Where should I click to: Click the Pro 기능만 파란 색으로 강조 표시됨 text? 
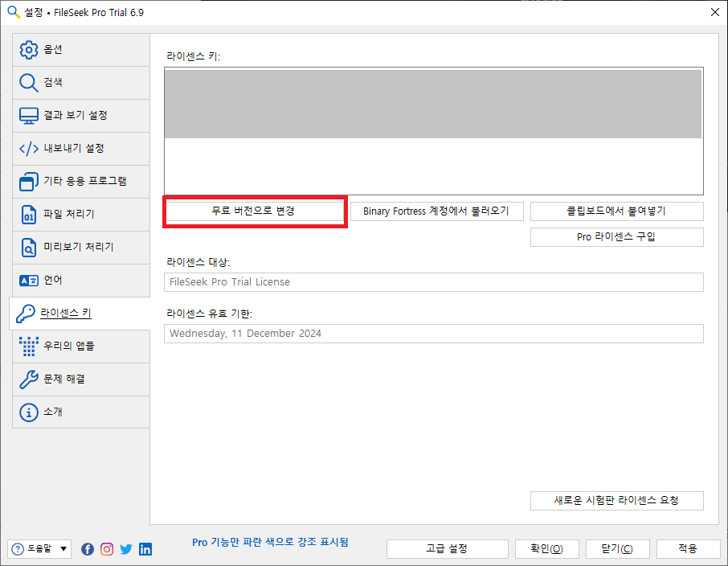[270, 543]
